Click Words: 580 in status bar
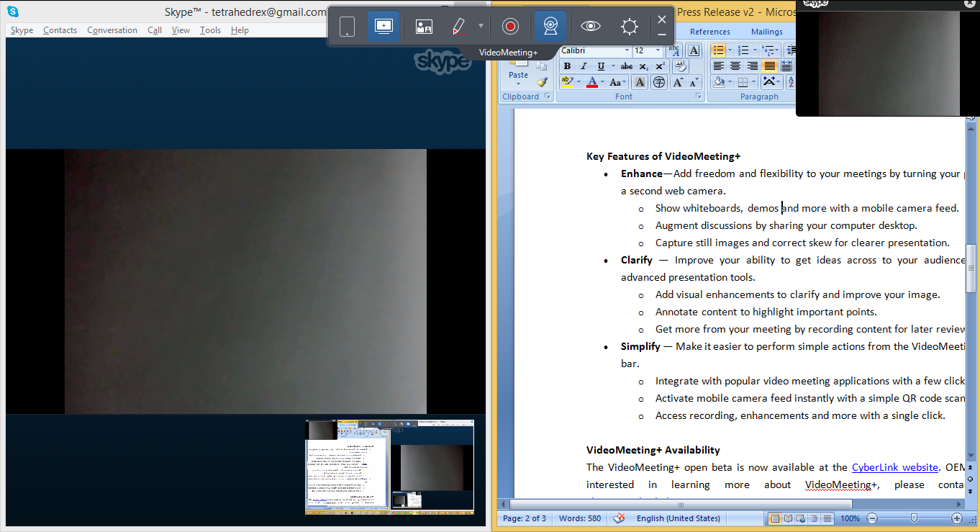980x532 pixels. 580,518
